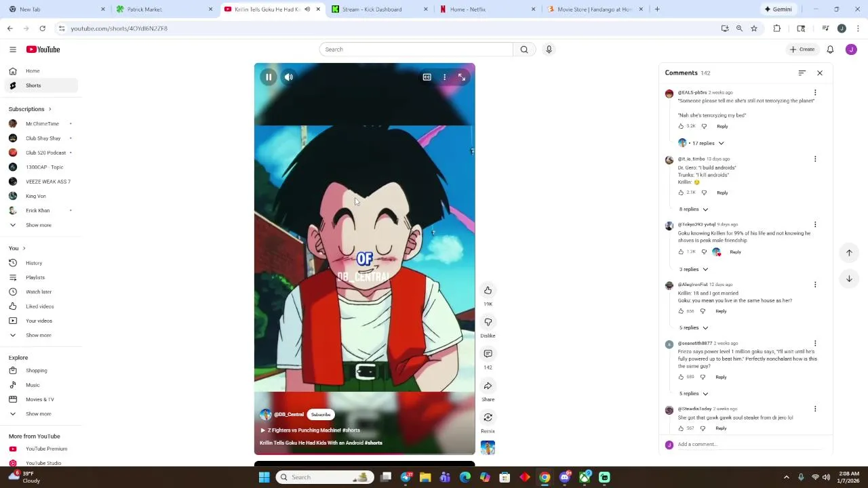Open the Shorts player more options menu
The height and width of the screenshot is (488, 868).
click(x=445, y=77)
